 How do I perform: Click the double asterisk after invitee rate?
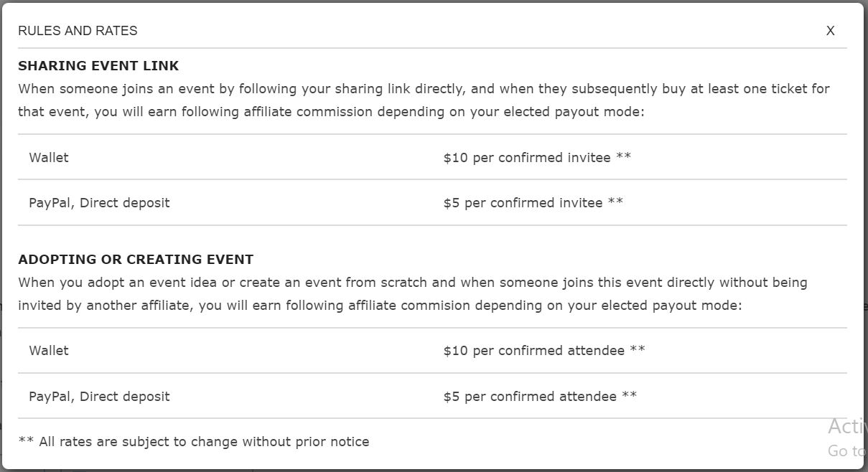coord(624,157)
